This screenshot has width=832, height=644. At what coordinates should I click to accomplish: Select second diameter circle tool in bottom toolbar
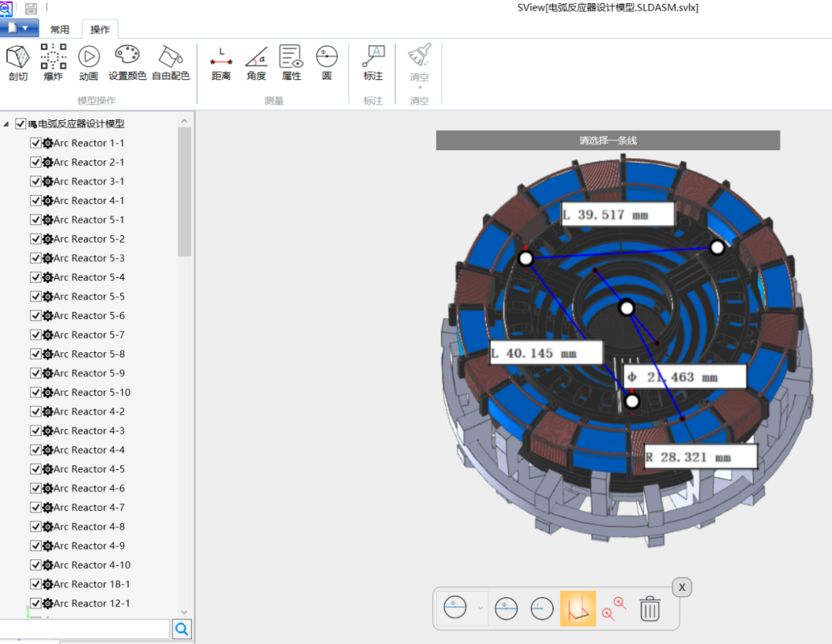click(x=506, y=609)
